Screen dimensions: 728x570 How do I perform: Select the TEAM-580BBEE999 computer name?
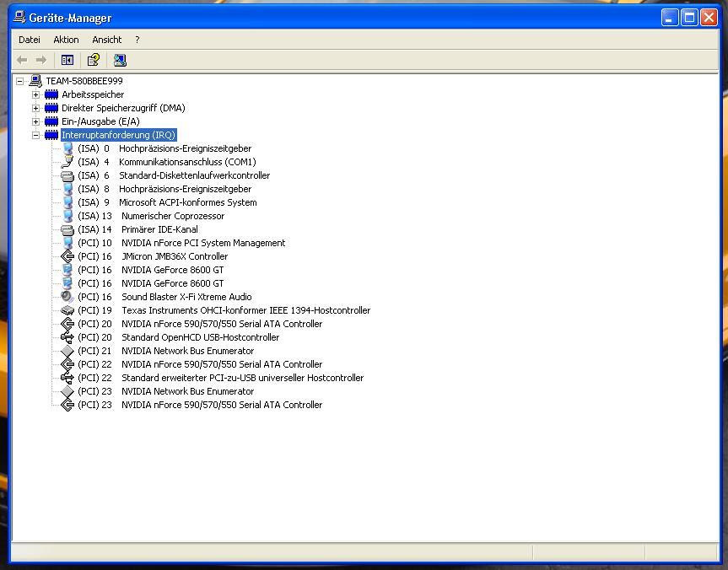click(x=84, y=81)
